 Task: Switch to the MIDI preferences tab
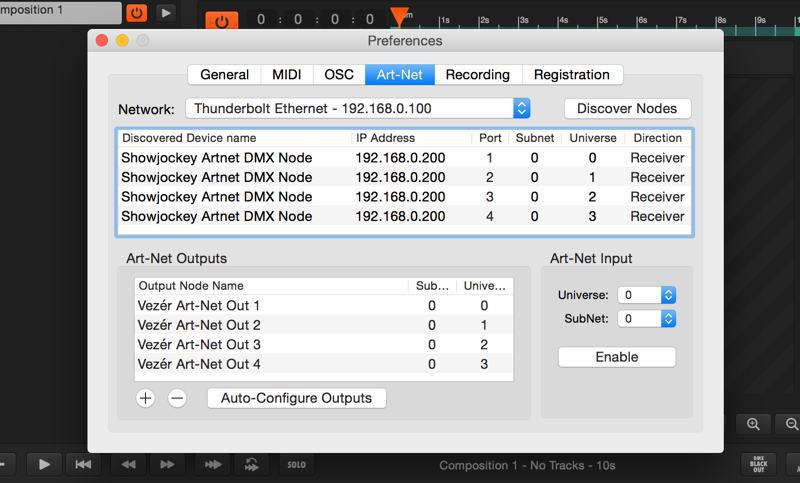pos(287,75)
